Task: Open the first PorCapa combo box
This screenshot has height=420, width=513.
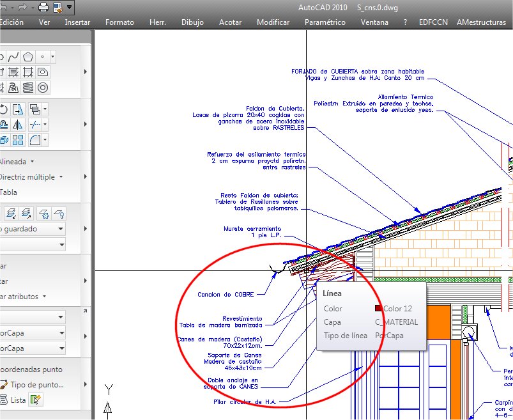Action: pos(33,333)
